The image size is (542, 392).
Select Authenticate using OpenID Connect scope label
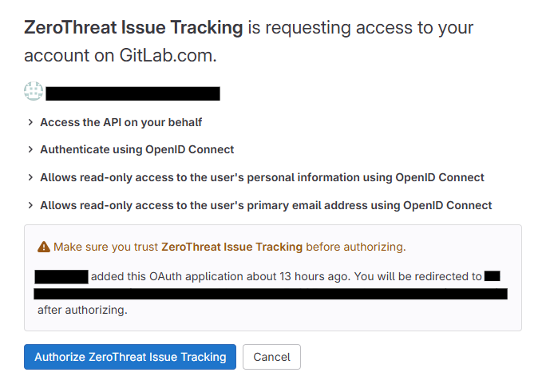(136, 150)
